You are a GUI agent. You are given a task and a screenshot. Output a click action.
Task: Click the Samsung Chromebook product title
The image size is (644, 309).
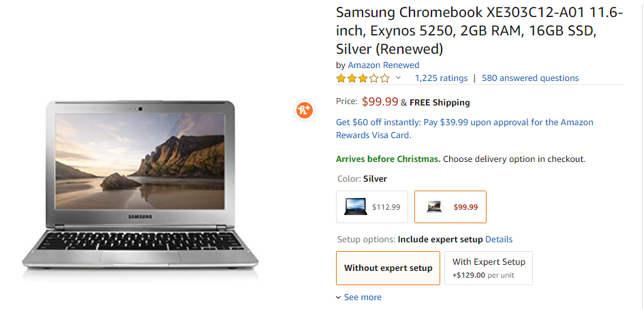(478, 31)
